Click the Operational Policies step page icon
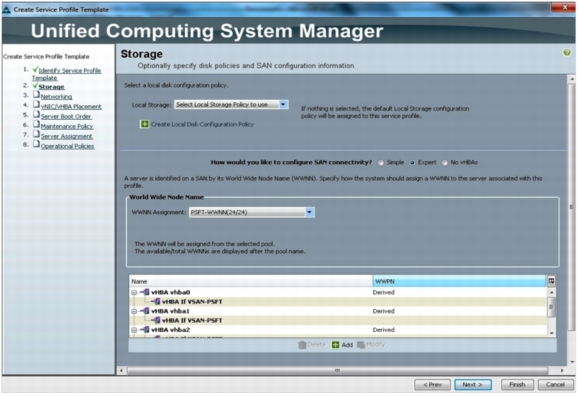The image size is (578, 396). pos(36,145)
